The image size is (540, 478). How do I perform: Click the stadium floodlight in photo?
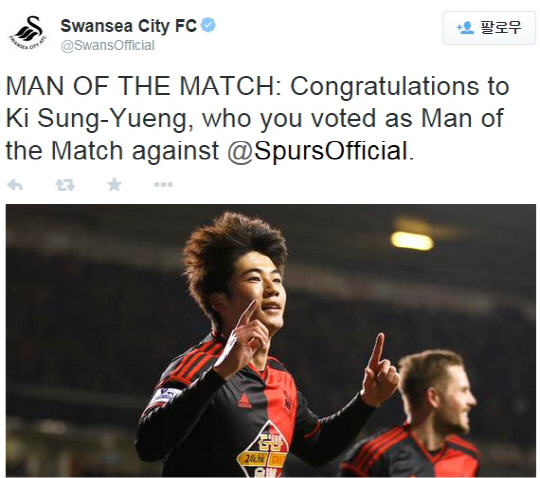pos(412,240)
